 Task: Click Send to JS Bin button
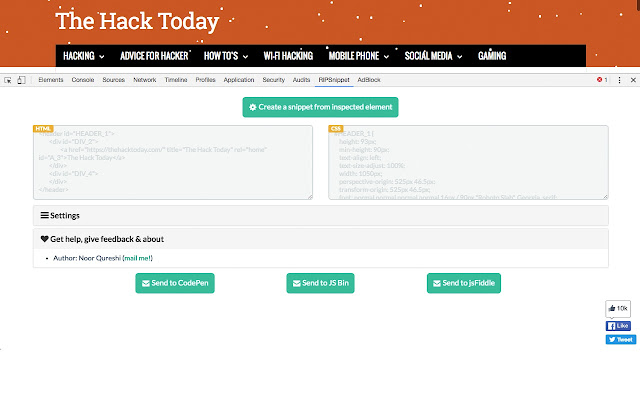click(320, 283)
